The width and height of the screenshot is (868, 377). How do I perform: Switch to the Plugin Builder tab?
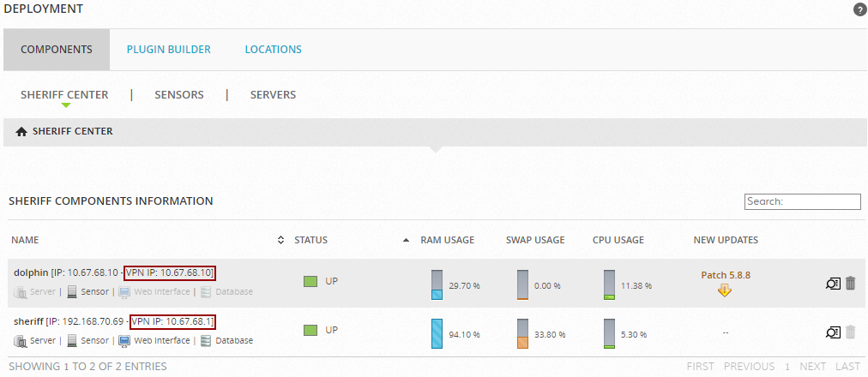point(168,50)
